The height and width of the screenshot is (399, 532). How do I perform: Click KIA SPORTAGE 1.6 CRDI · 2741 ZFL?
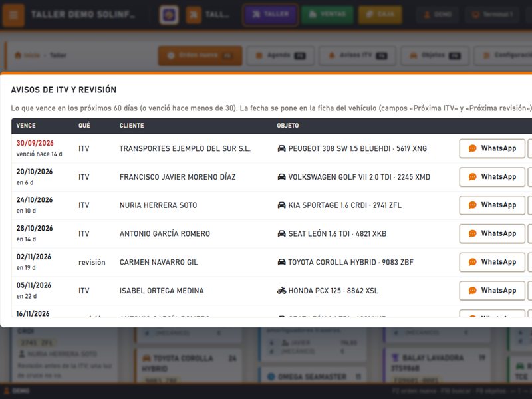[x=344, y=205]
